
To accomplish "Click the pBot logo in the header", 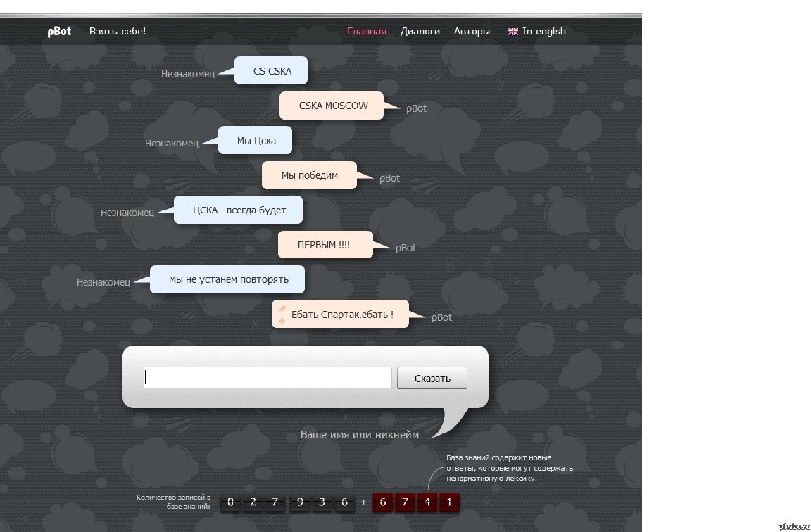I will pyautogui.click(x=59, y=32).
